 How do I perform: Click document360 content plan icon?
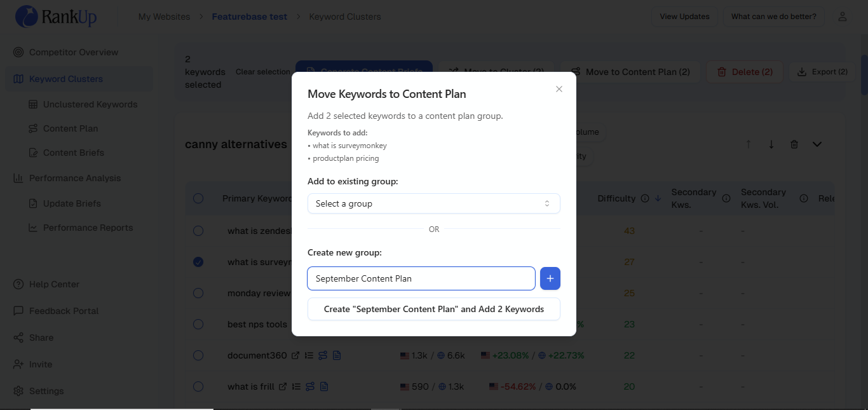tap(323, 355)
